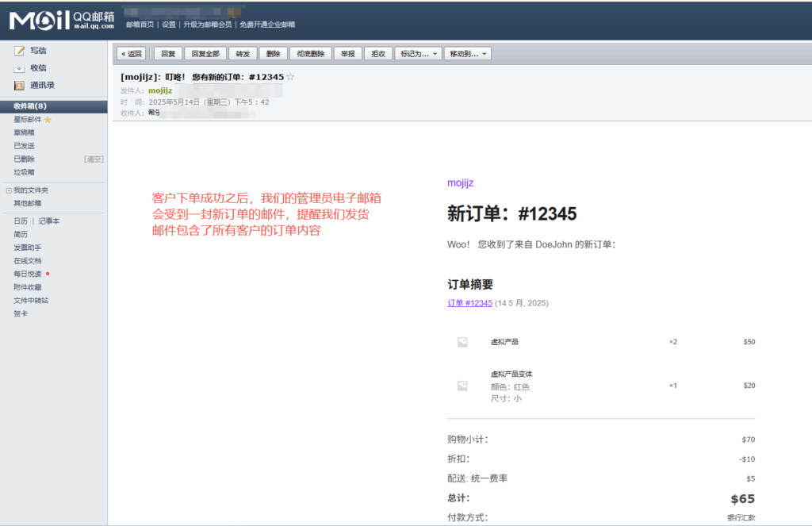Expand the 我的文件夹 folder tree
Viewport: 812px width, 526px height.
tap(9, 190)
